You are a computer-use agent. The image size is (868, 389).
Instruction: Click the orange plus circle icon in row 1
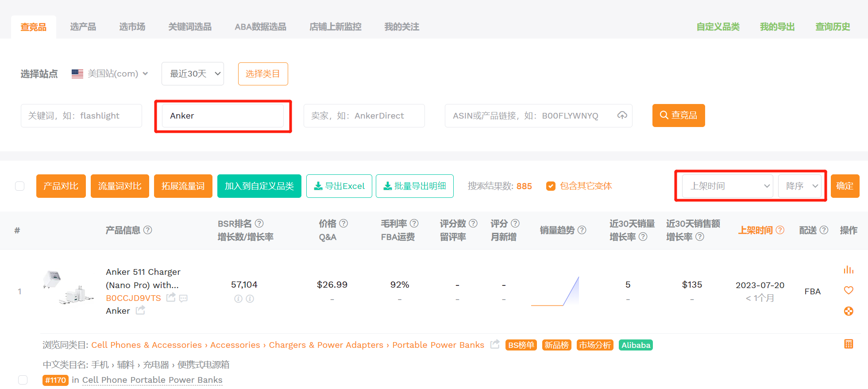click(x=848, y=311)
